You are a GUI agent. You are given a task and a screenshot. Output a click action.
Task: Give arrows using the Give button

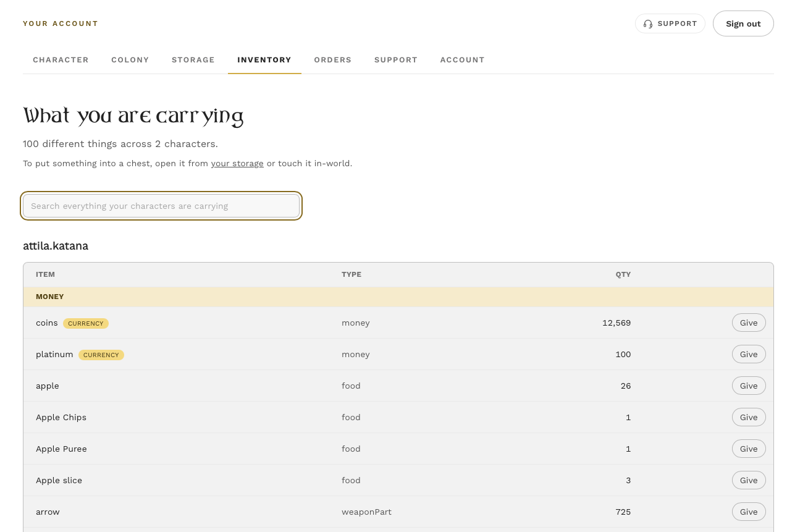pos(749,512)
